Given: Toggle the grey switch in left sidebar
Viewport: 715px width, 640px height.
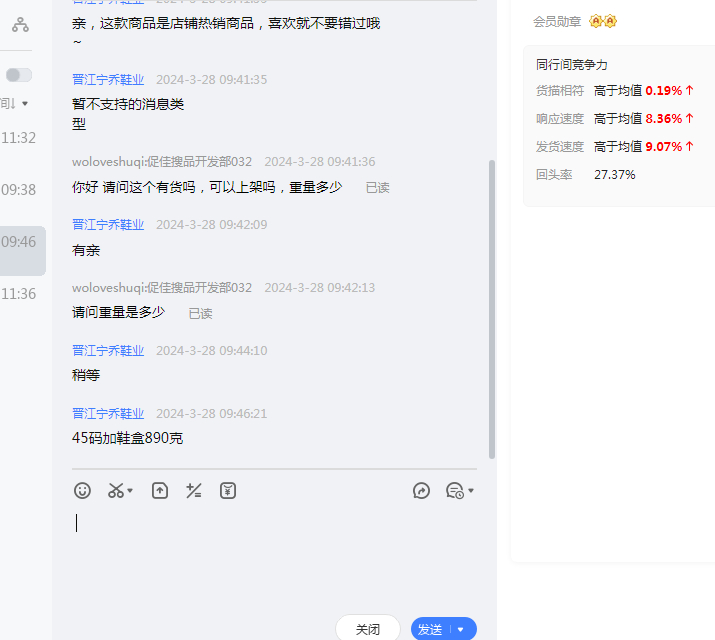Looking at the screenshot, I should pos(19,75).
